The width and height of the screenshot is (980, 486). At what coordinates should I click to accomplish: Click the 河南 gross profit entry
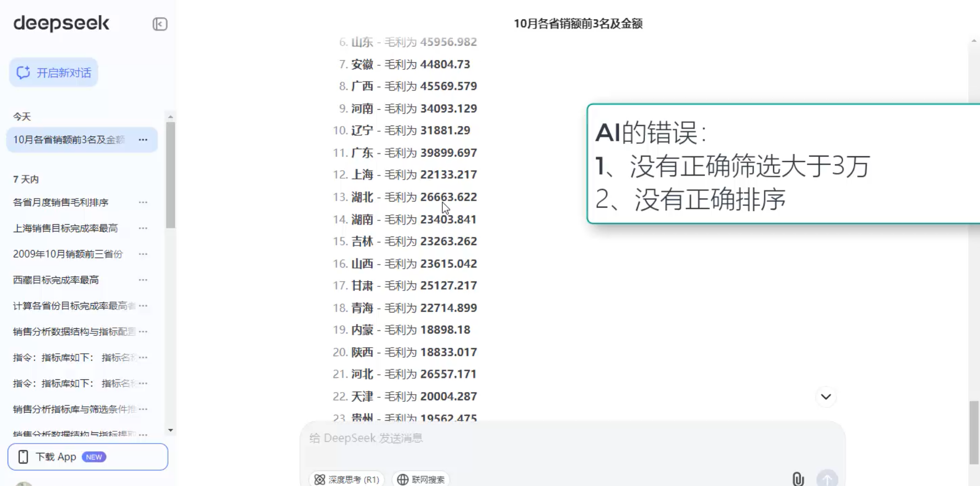click(x=408, y=109)
